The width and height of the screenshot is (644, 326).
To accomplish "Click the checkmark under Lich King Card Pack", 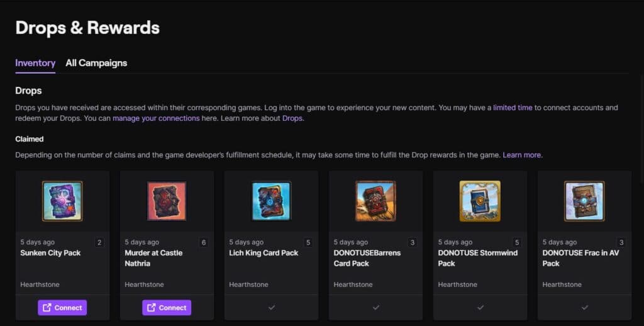I will [x=271, y=307].
